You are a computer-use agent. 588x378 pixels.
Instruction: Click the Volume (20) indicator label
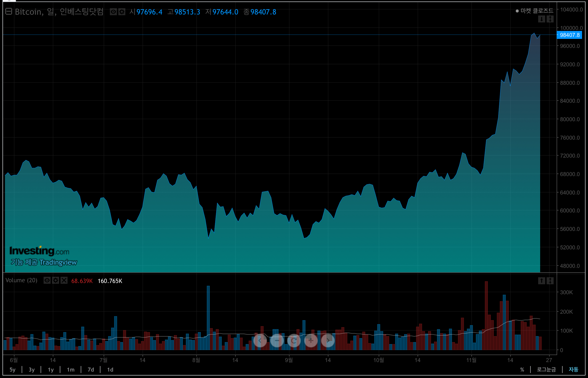tap(21, 280)
